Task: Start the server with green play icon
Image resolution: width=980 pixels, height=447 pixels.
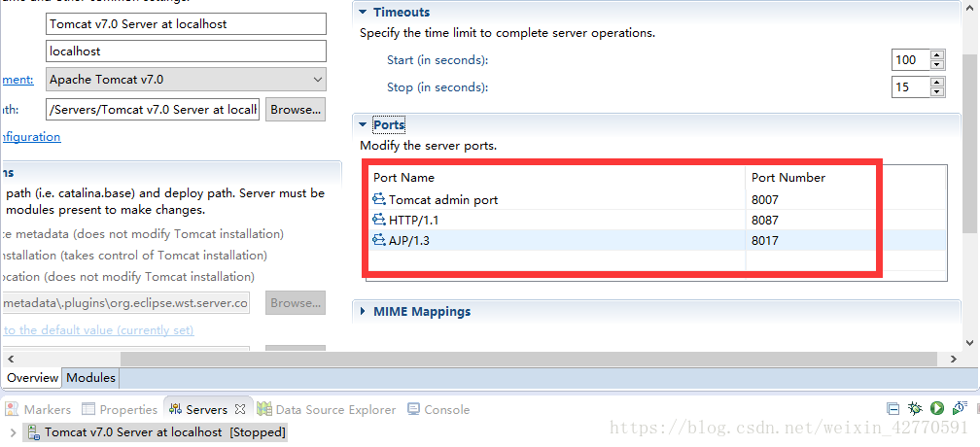Action: pyautogui.click(x=936, y=409)
